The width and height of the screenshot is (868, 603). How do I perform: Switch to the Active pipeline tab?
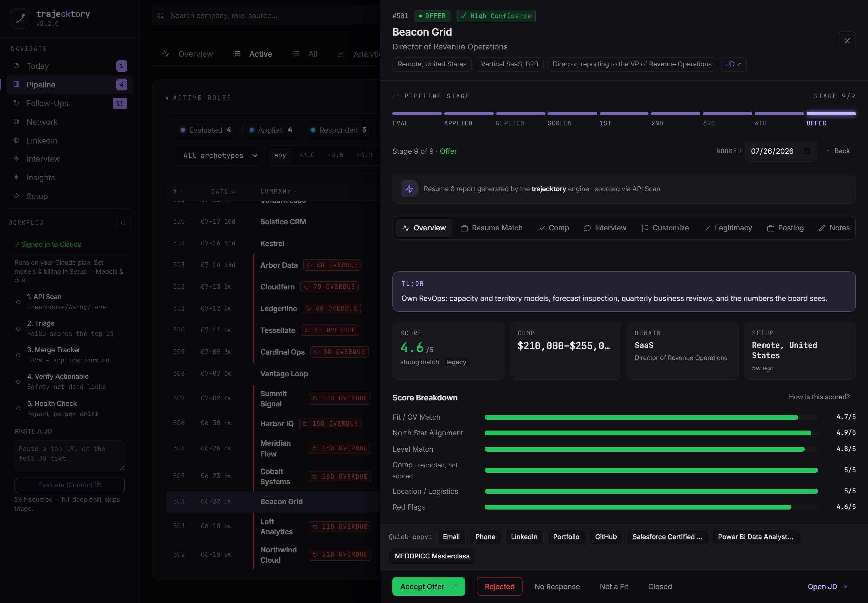tap(253, 54)
